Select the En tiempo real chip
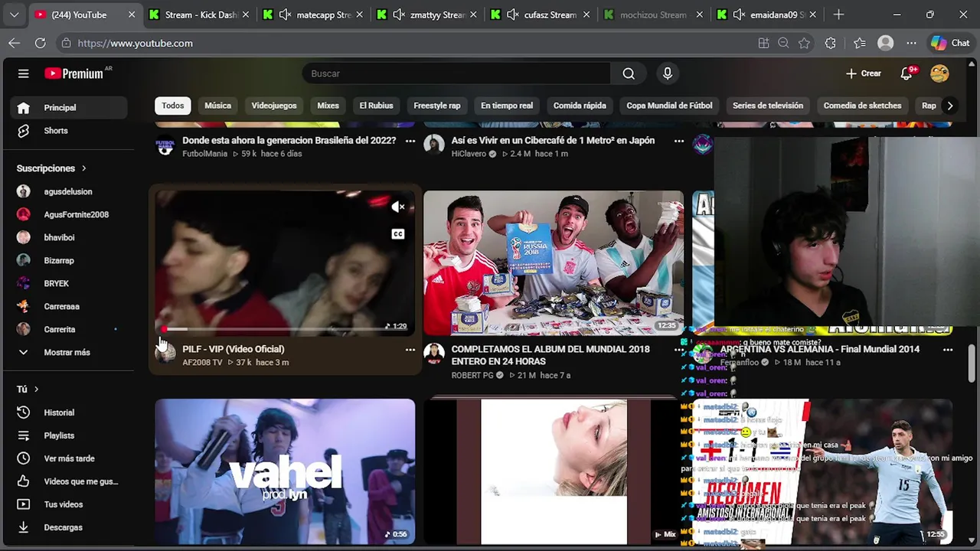The image size is (980, 551). (507, 106)
